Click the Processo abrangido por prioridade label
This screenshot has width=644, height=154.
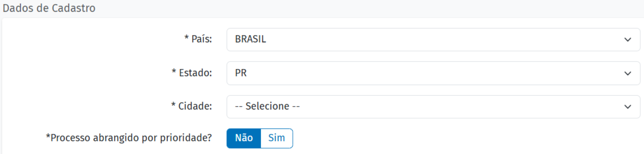(131, 138)
